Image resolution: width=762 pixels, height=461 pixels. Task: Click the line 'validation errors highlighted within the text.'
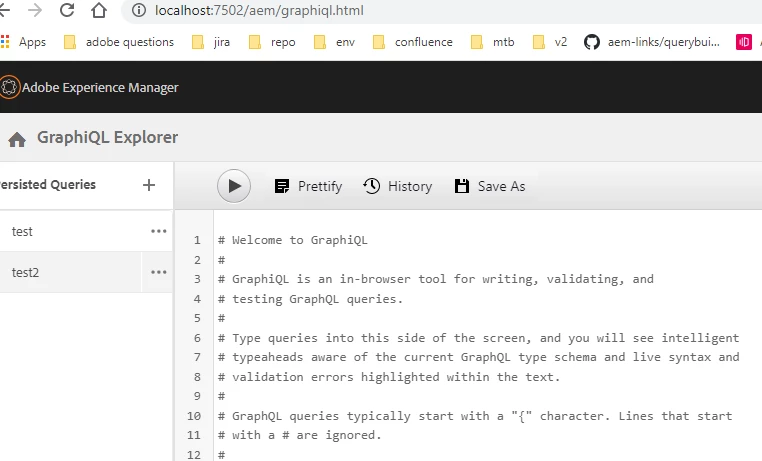tap(389, 376)
